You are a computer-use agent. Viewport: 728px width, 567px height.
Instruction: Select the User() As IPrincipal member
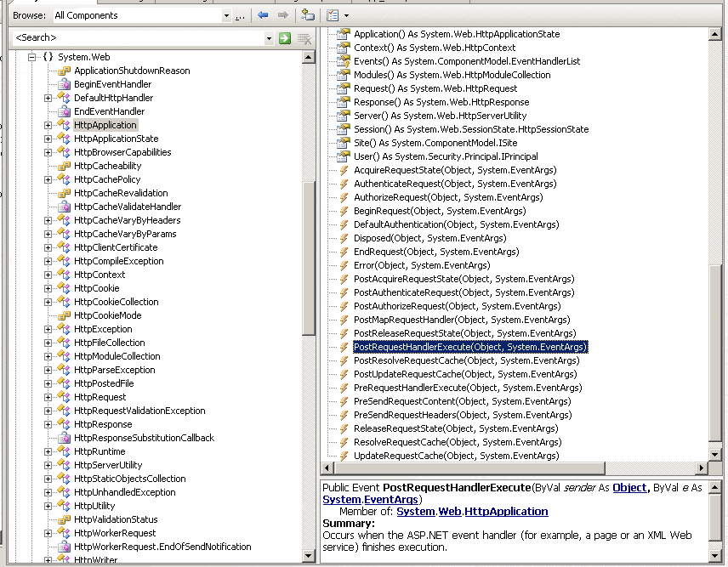coord(446,156)
